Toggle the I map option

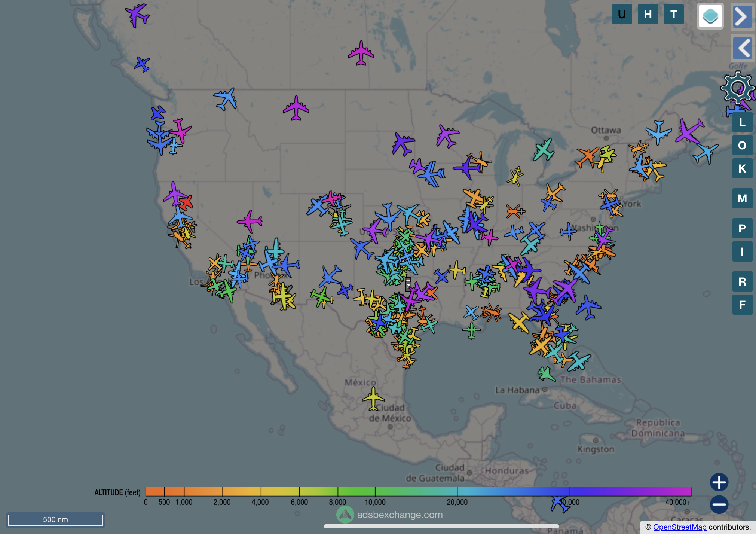742,251
